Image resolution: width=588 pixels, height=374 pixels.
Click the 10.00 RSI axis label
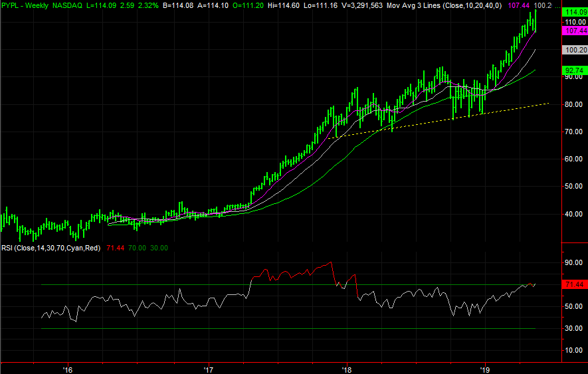point(574,350)
